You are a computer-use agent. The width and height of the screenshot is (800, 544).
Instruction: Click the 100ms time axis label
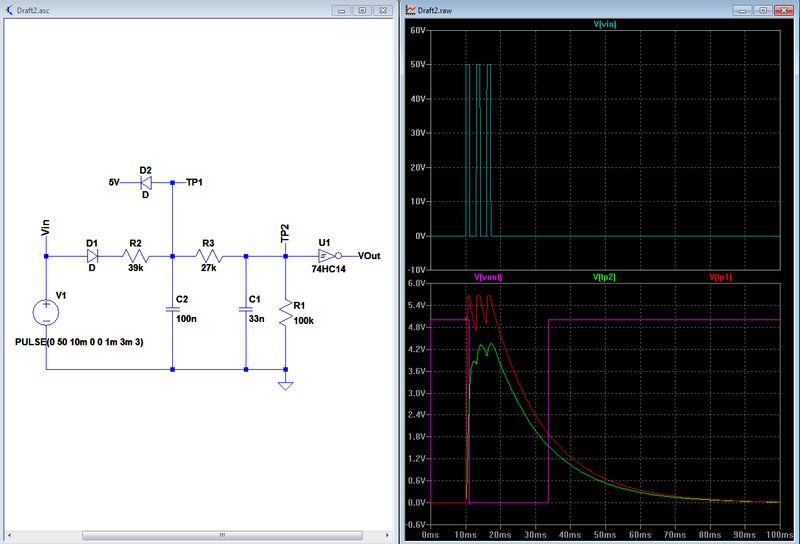pyautogui.click(x=780, y=535)
